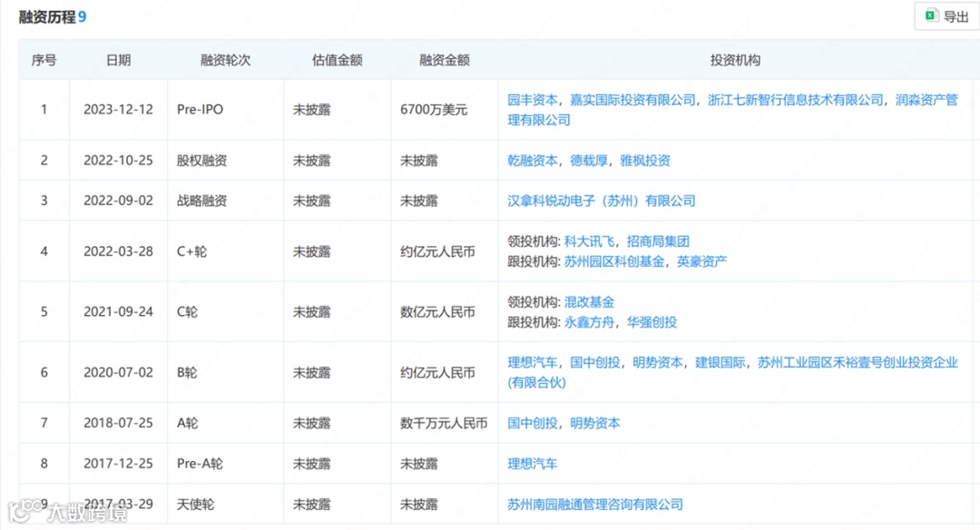This screenshot has width=980, height=530.
Task: Select date cell 2022-10-25
Action: click(118, 161)
